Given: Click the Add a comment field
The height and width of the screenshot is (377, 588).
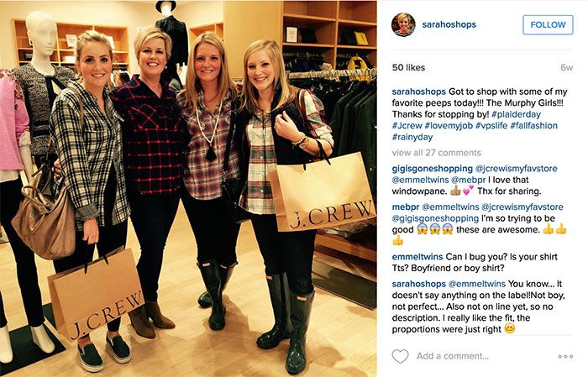Looking at the screenshot, I should (x=452, y=356).
